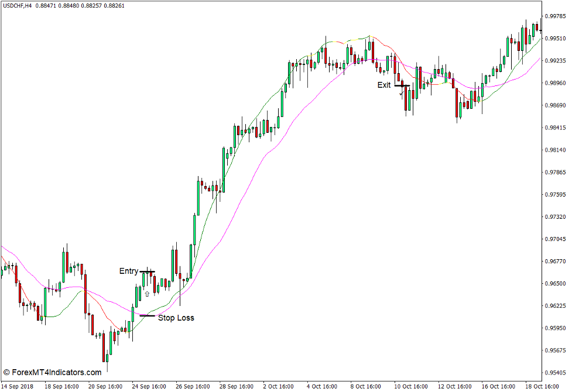
Task: Click the USDCHF,H4 symbol label
Action: click(x=18, y=5)
